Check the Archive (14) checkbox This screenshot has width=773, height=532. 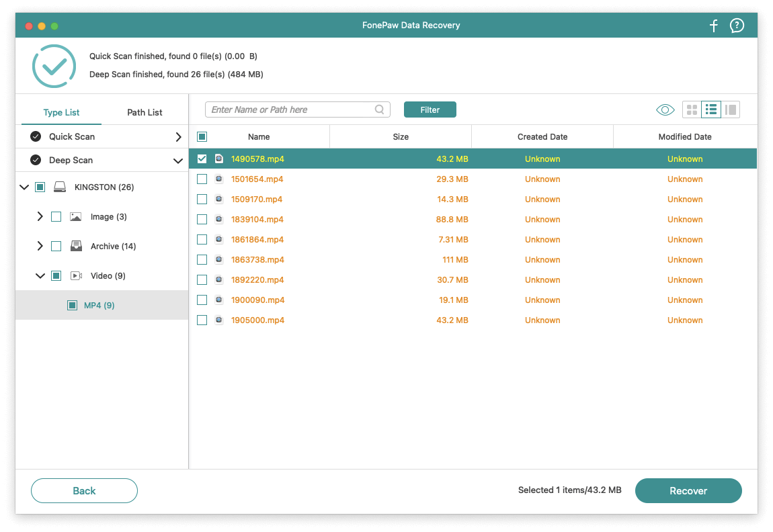[56, 247]
